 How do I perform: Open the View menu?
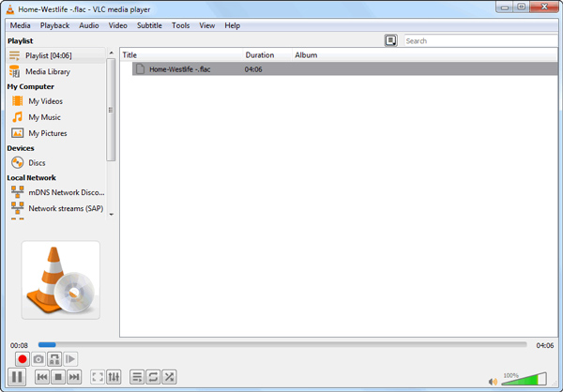click(206, 25)
